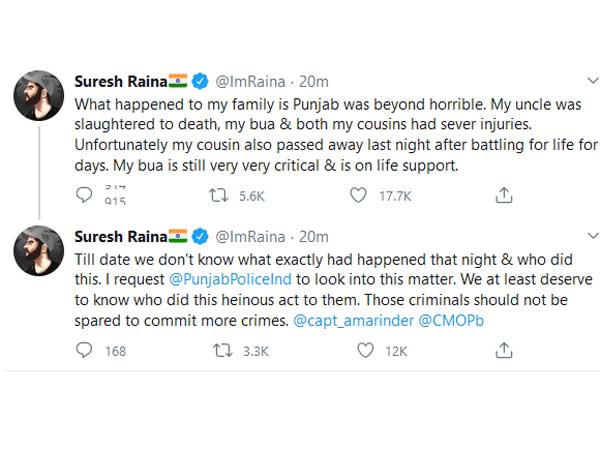The image size is (600, 450).
Task: Open Suresh Raina's name on the second tweet
Action: pyautogui.click(x=120, y=236)
